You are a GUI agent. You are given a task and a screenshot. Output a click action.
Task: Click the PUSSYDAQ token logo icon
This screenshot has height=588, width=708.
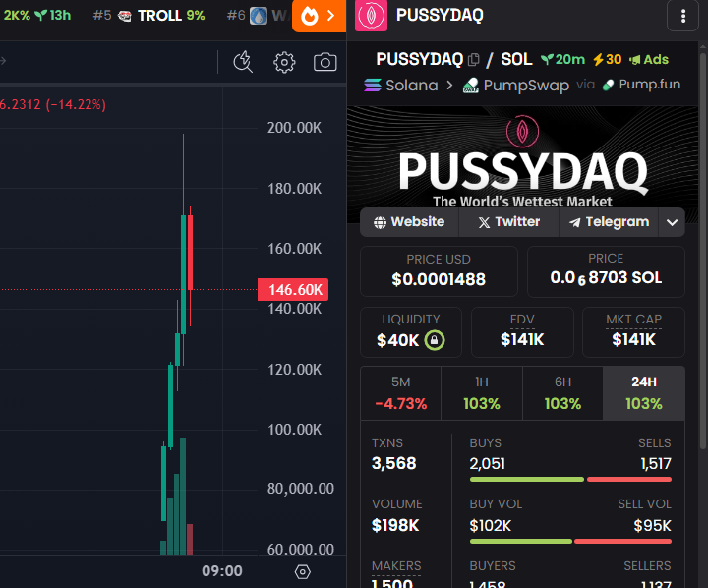point(371,16)
